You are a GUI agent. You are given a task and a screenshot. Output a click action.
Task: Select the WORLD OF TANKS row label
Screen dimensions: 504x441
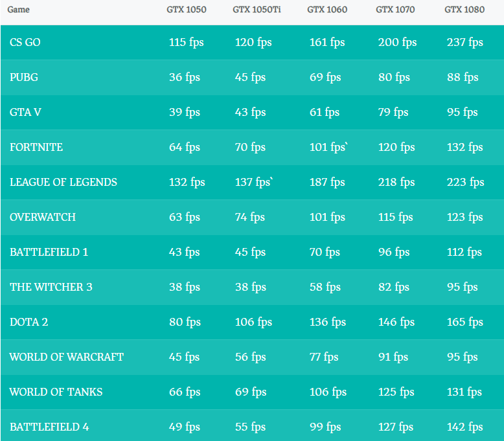pos(56,392)
